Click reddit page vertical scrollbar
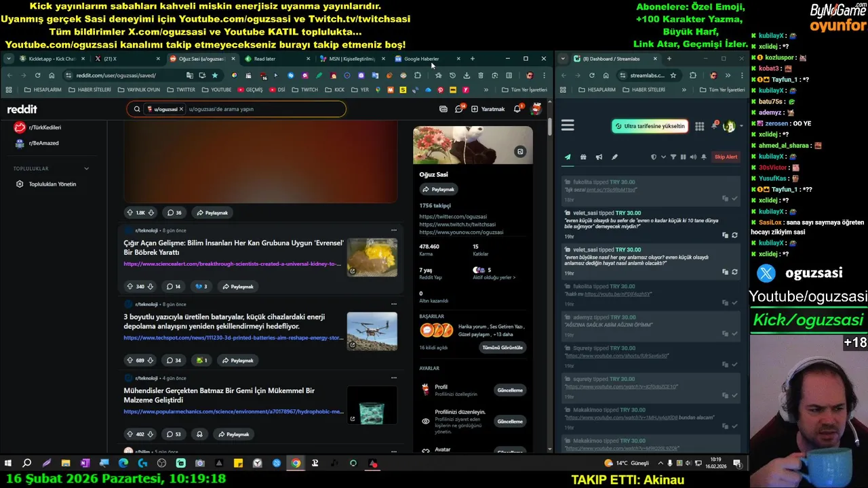The width and height of the screenshot is (868, 488). (549, 127)
